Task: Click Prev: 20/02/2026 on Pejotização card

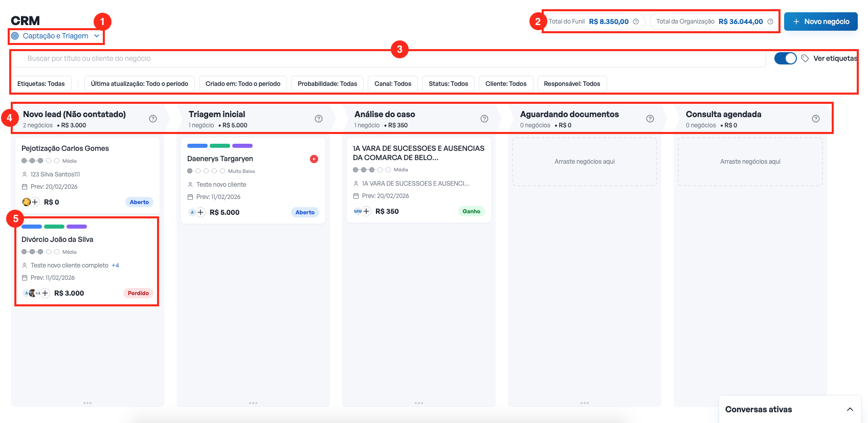Action: (x=54, y=187)
